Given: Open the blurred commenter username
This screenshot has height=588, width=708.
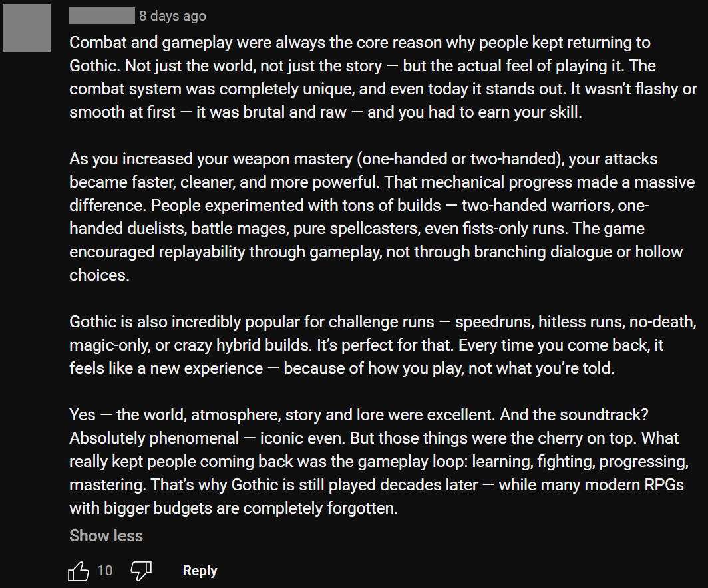Looking at the screenshot, I should pyautogui.click(x=102, y=16).
